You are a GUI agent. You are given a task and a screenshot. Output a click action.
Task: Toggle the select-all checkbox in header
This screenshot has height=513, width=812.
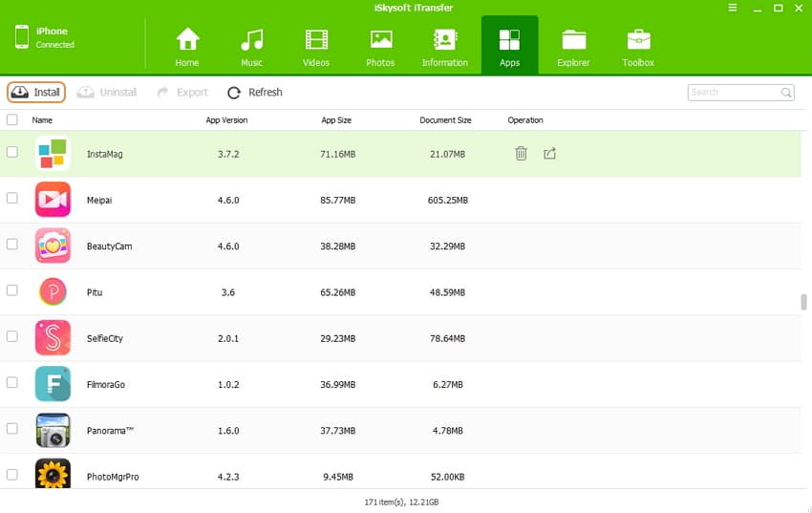point(11,119)
